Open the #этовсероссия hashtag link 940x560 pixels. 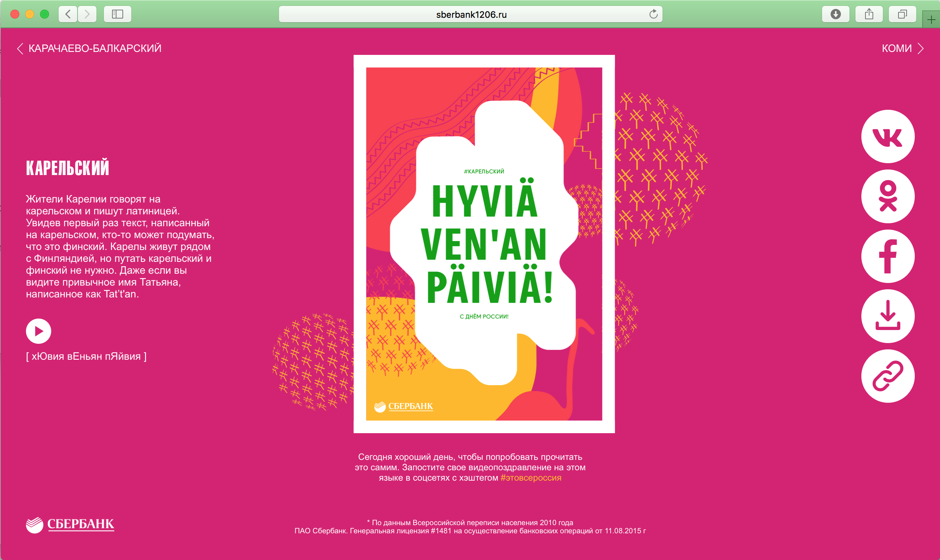click(530, 478)
